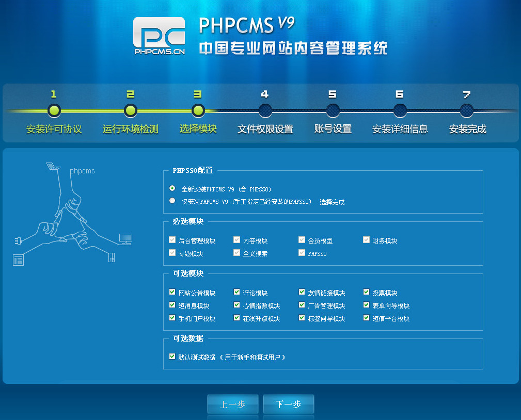Click 专题模块 checkbox
Viewport: 521px width, 420px height.
(172, 253)
